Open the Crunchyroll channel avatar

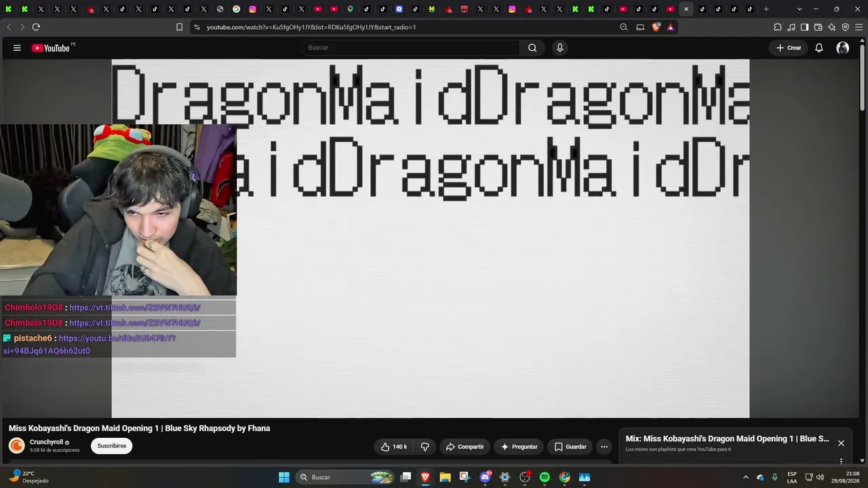tap(17, 445)
